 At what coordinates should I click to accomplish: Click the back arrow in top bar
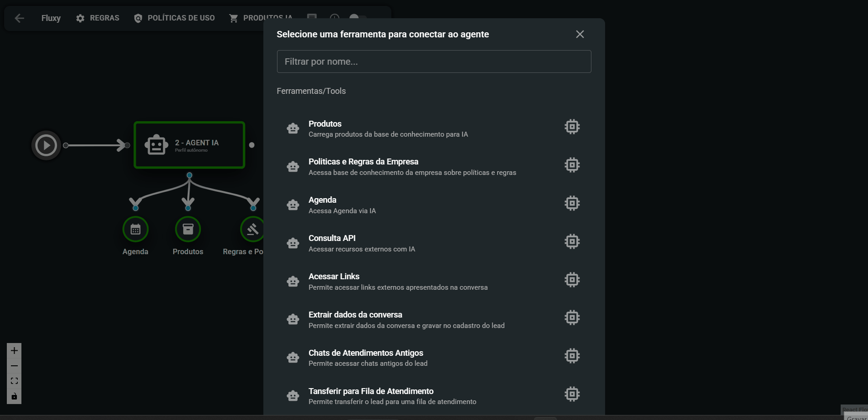(x=20, y=18)
